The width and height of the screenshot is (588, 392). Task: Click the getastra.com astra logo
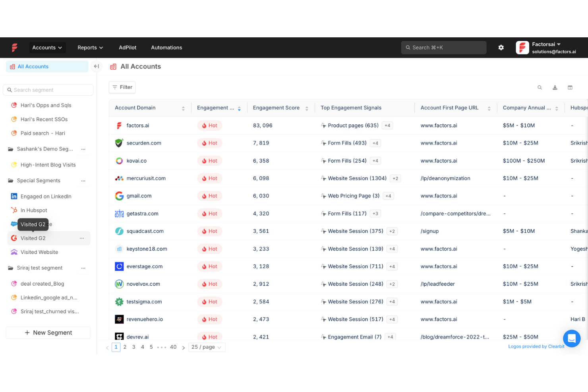click(119, 214)
